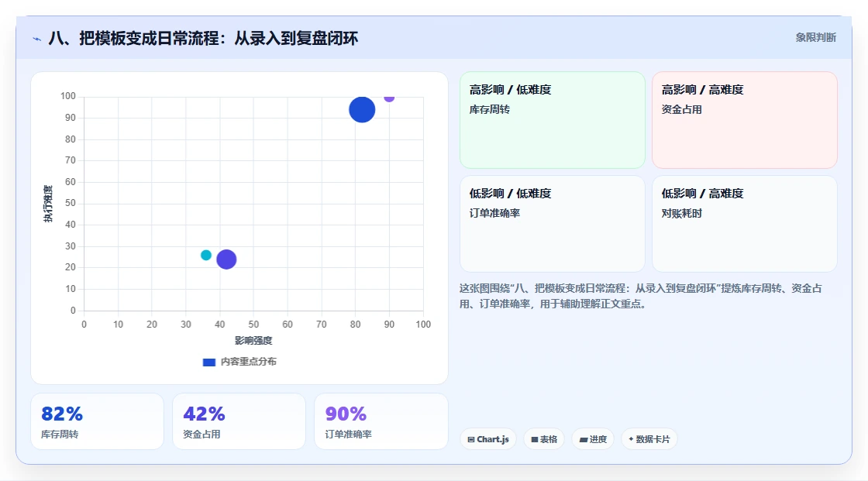868x481 pixels.
Task: Click the 内容重点分布 legend label
Action: point(249,362)
